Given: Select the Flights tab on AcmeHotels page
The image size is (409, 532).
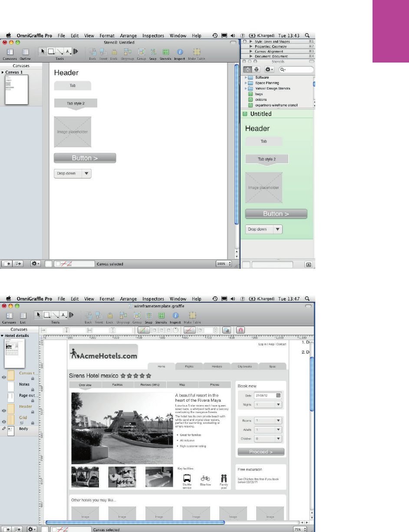Looking at the screenshot, I should 189,366.
